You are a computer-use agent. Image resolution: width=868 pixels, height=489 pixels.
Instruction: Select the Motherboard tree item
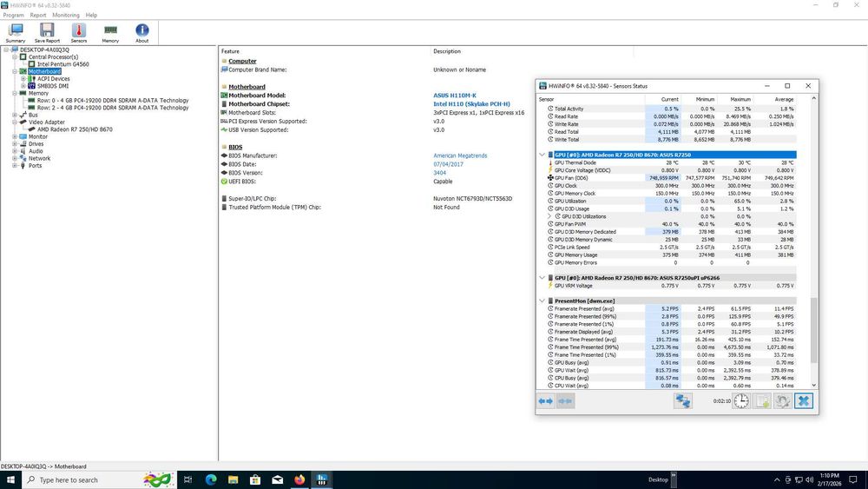(x=44, y=71)
